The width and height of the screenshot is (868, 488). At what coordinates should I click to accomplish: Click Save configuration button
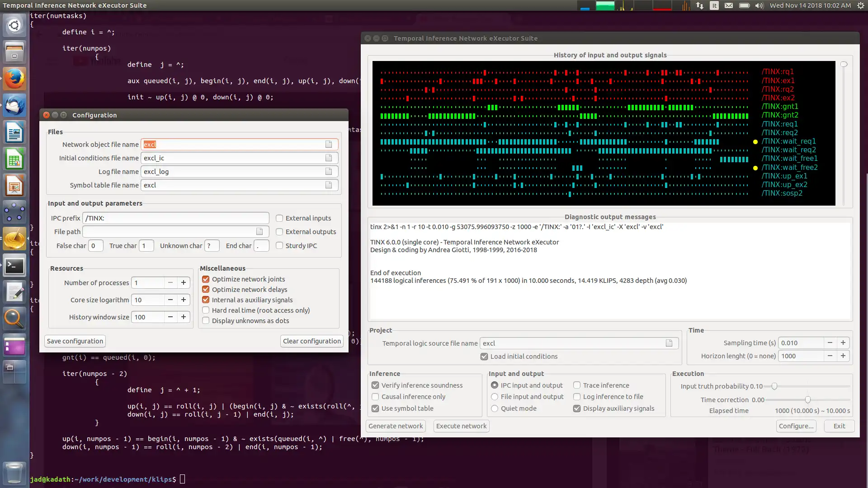pos(75,341)
